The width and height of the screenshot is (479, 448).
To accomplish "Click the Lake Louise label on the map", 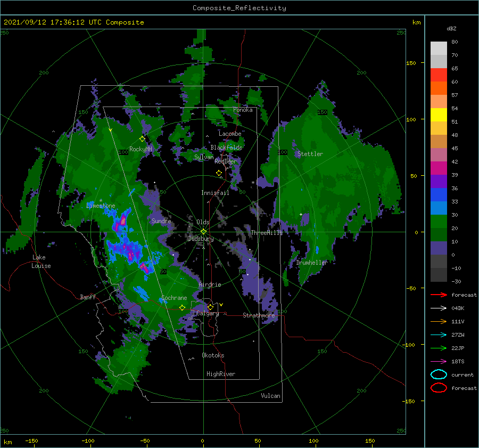I will 41,262.
